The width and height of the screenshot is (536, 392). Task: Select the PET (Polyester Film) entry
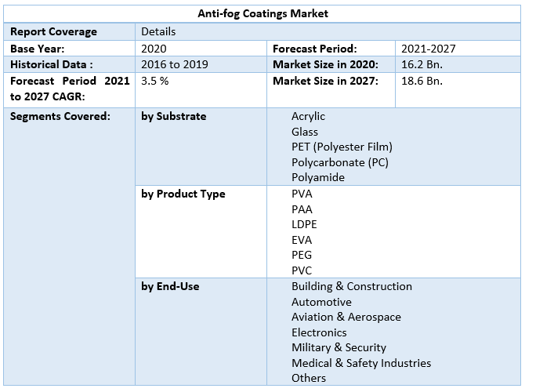[342, 147]
